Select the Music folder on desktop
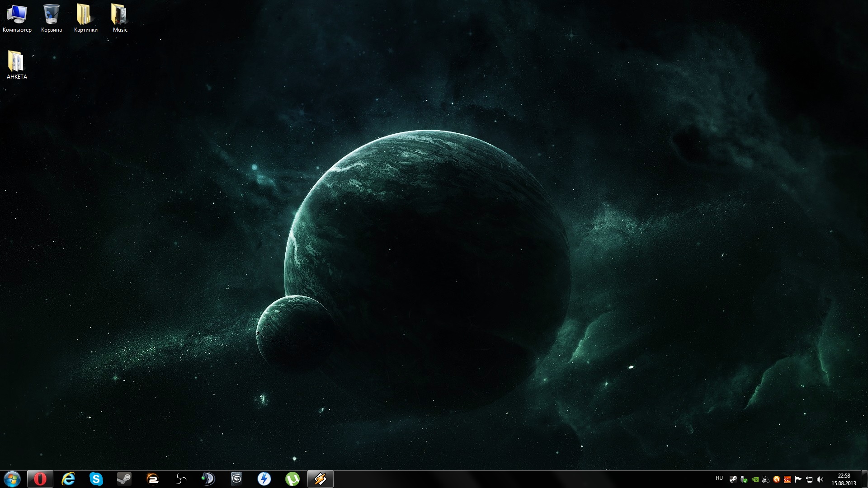The height and width of the screenshot is (488, 868). point(120,19)
